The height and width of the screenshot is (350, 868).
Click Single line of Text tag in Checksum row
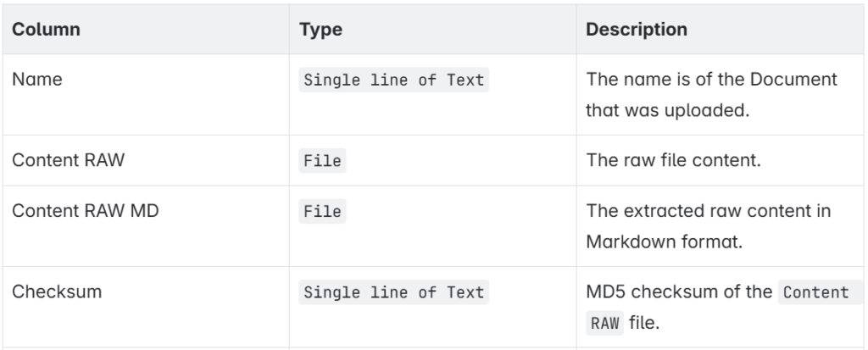[393, 292]
